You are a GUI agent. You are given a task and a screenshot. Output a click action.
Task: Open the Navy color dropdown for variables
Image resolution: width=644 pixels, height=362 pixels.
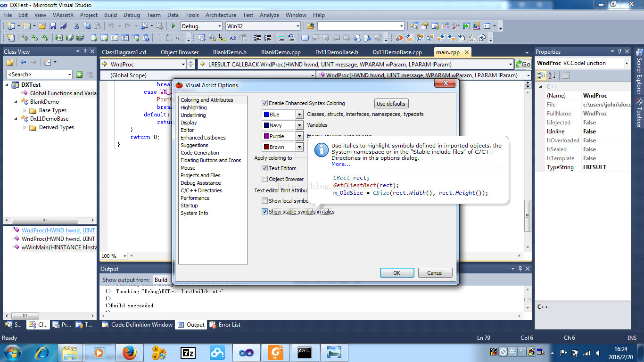pyautogui.click(x=299, y=125)
